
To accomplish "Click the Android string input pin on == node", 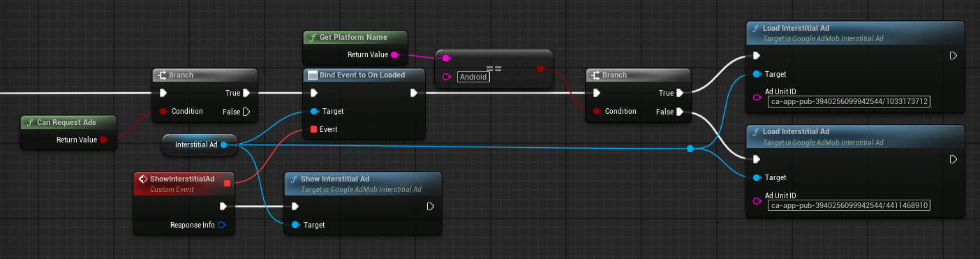I will coord(447,77).
